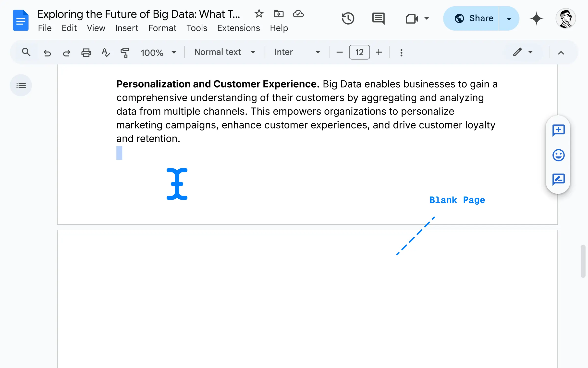
Task: Open the Format menu
Action: pyautogui.click(x=162, y=28)
